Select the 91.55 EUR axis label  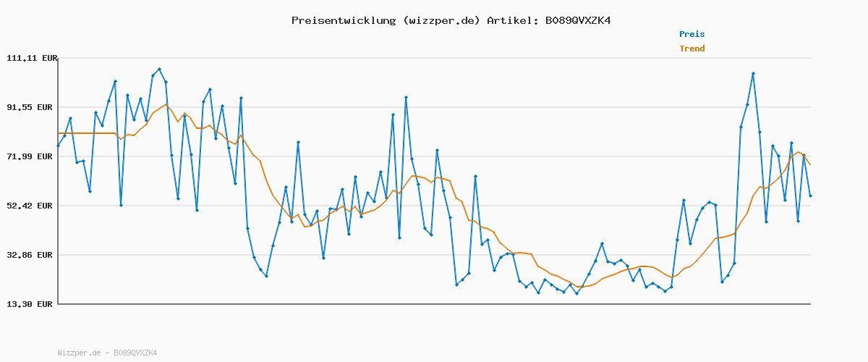[31, 107]
